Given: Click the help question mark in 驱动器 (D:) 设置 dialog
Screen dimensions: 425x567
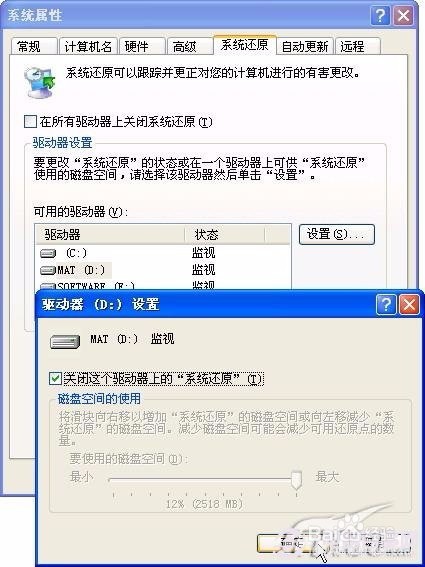Looking at the screenshot, I should (386, 304).
